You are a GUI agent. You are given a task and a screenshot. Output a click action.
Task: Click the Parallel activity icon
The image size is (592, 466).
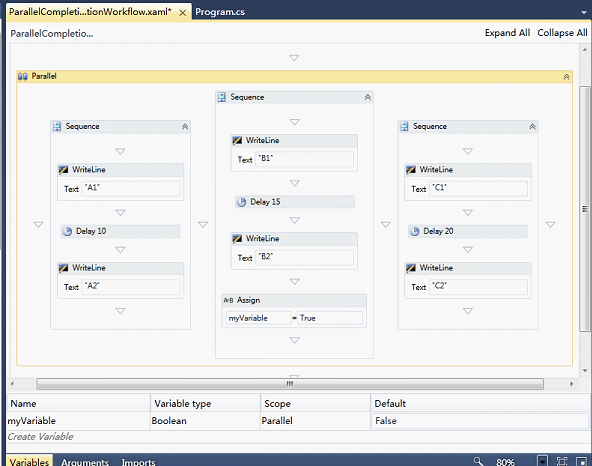point(23,76)
